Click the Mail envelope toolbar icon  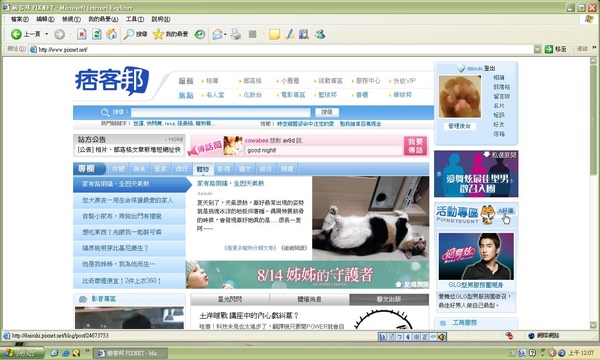tap(217, 34)
